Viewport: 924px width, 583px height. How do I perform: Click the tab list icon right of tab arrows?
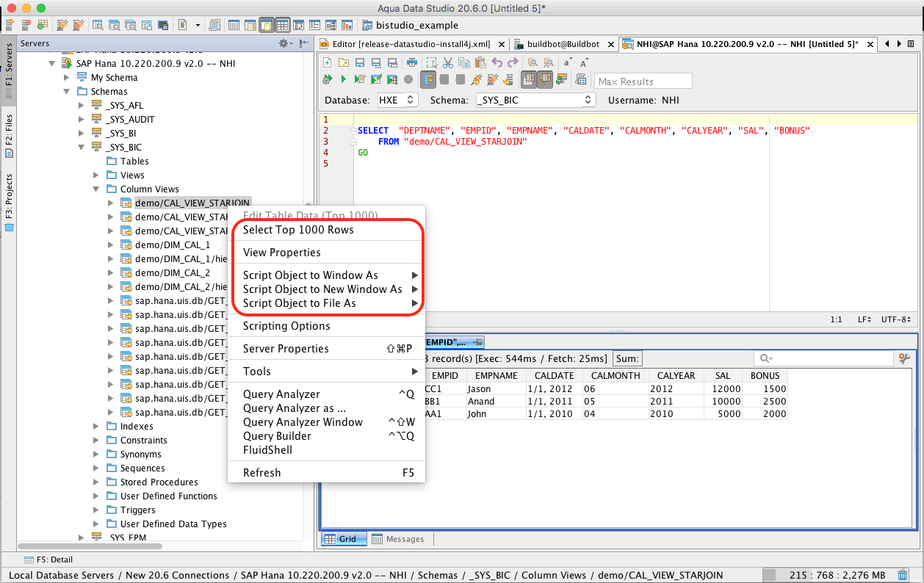coord(911,44)
